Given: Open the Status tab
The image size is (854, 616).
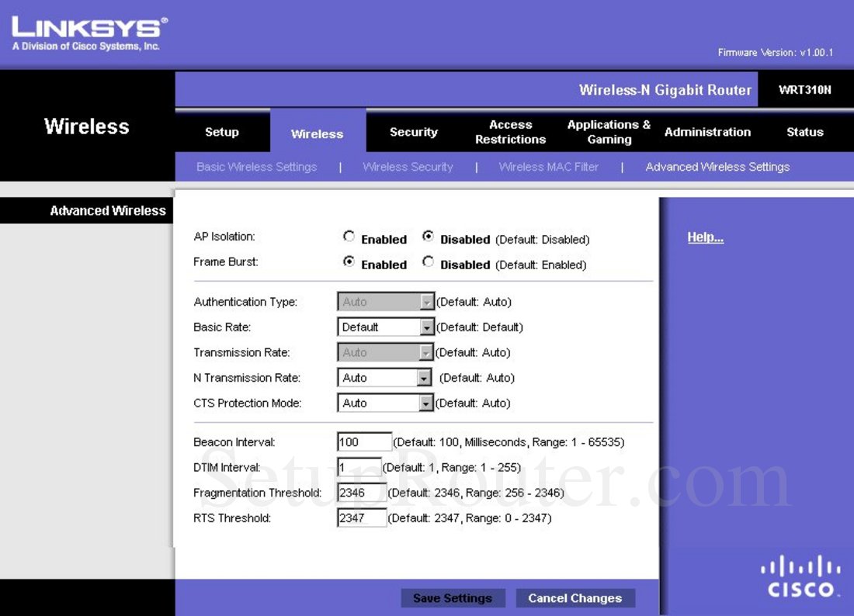Looking at the screenshot, I should (x=804, y=132).
